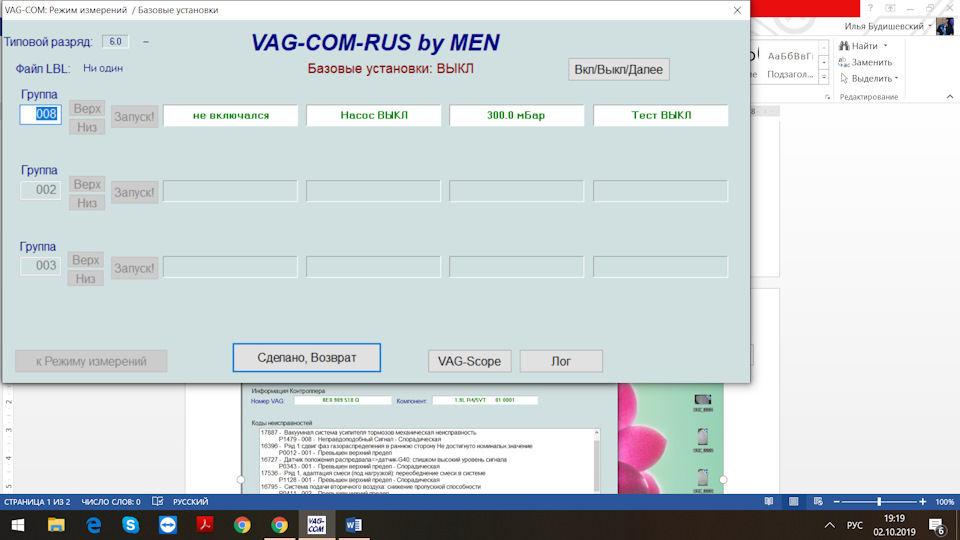The image size is (960, 540).
Task: Click the 'Тест ВЫКЛ' value field
Action: click(x=661, y=115)
